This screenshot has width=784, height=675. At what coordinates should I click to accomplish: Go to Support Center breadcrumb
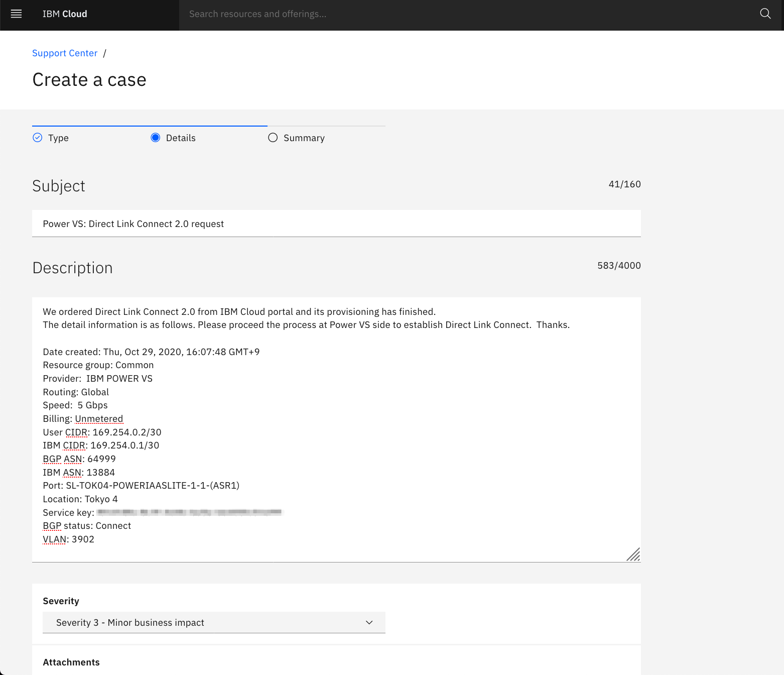pos(65,53)
